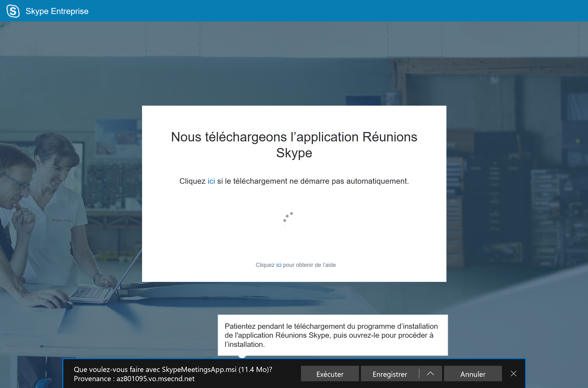Viewport: 588px width, 388px height.
Task: Click 'Que voulez-vous faire avec SkypeMeetingsApp.msi' text
Action: 173,369
